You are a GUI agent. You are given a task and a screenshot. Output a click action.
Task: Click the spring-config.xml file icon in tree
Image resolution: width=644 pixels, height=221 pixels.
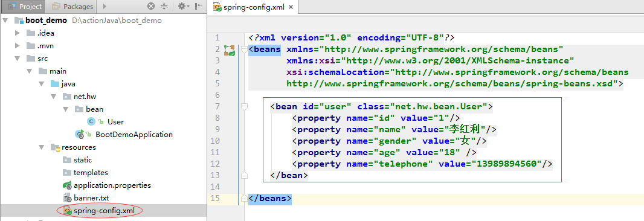coord(68,211)
